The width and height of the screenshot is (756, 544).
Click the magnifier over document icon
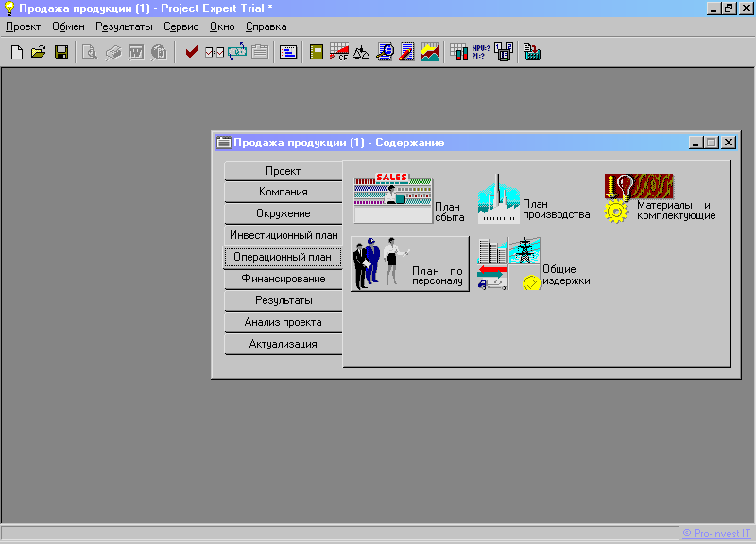pos(385,52)
